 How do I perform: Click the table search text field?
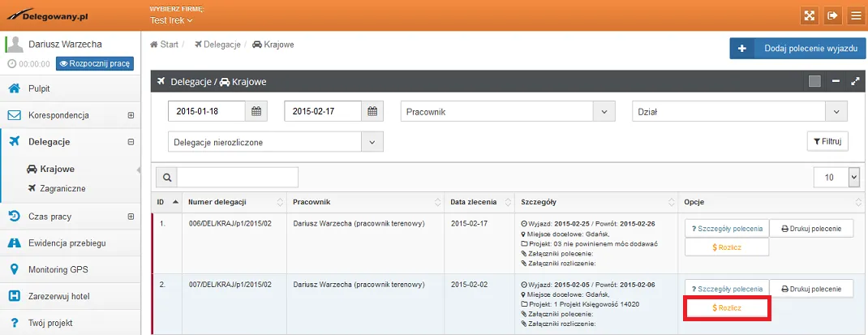(238, 177)
